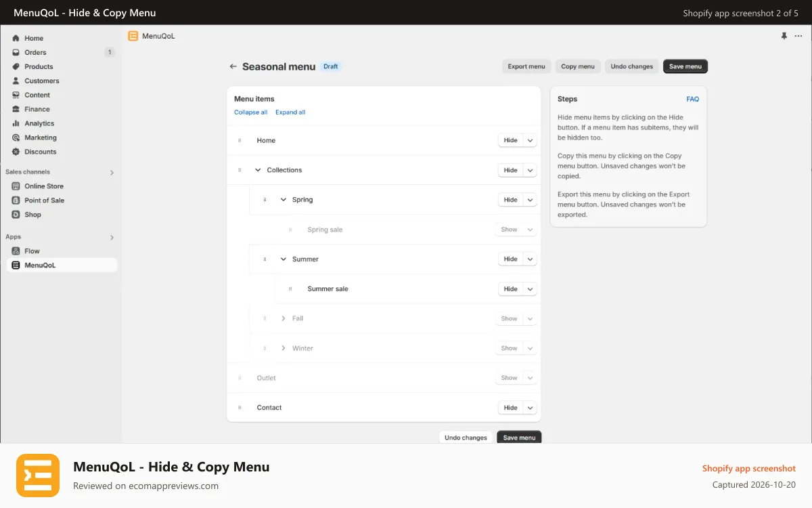Screen dimensions: 812x508
Task: Click Copy menu button
Action: 578,66
